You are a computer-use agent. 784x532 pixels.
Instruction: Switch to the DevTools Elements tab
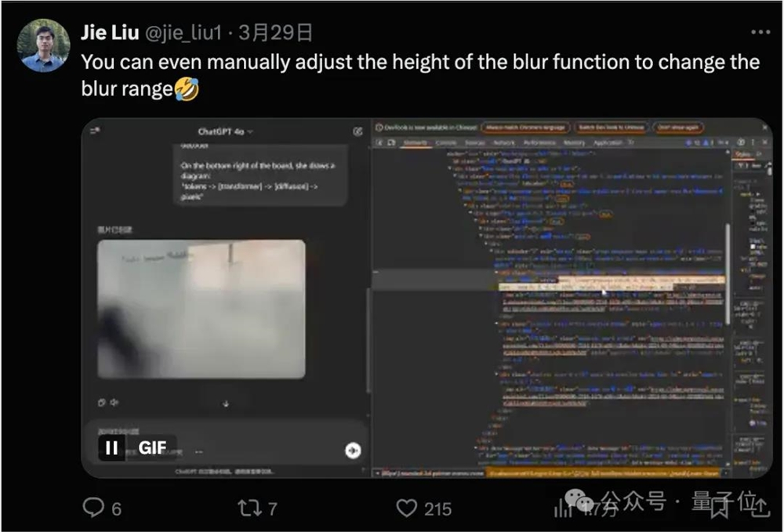(x=416, y=143)
